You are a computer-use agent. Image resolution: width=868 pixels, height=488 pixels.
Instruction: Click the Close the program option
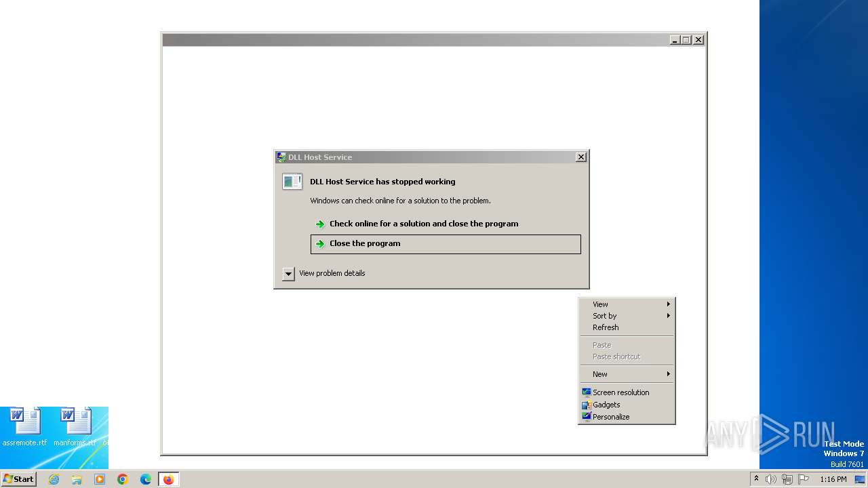(446, 244)
